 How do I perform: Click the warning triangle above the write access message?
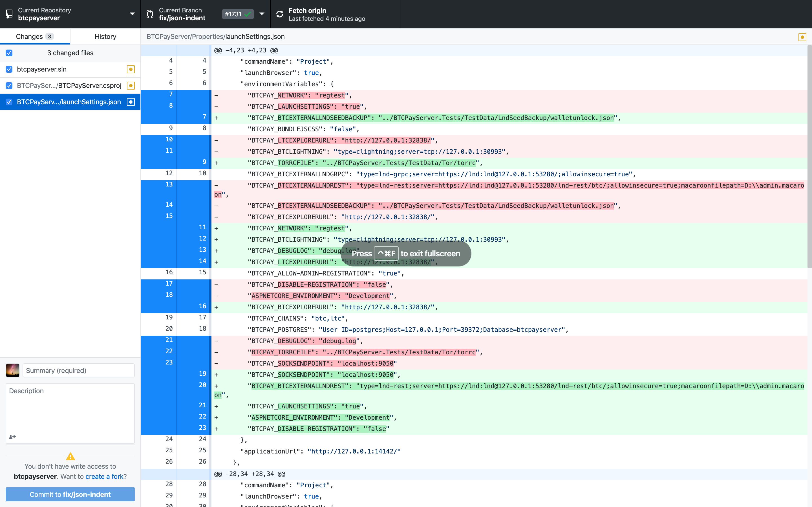(70, 456)
